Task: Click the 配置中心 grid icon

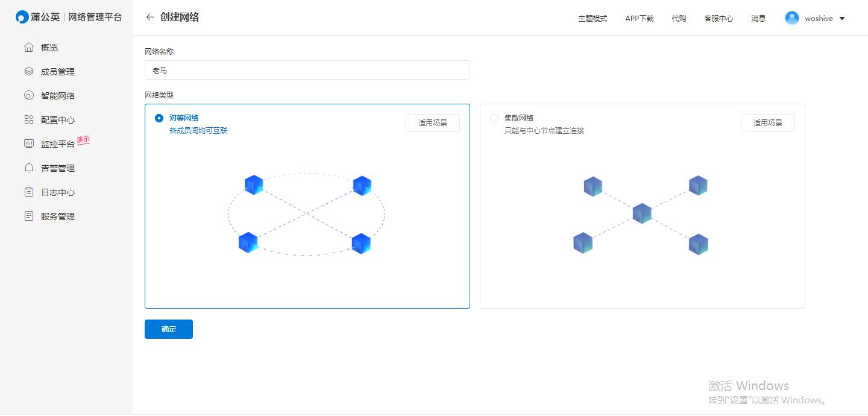Action: 28,120
